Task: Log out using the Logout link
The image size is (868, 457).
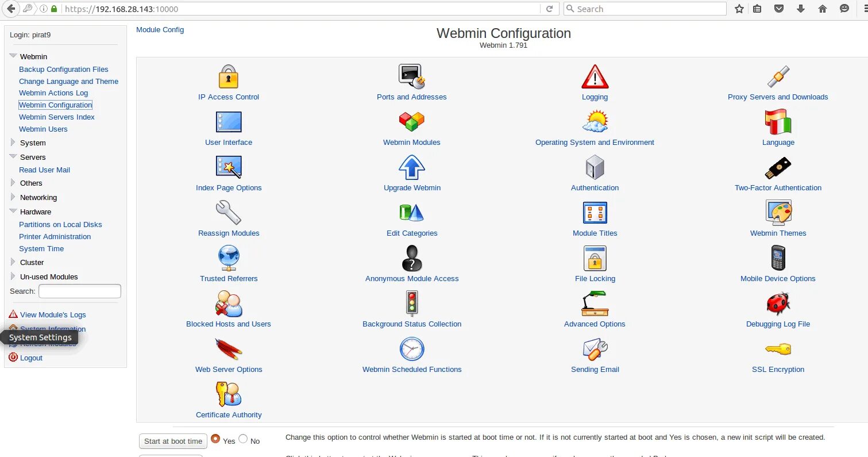Action: (x=31, y=358)
